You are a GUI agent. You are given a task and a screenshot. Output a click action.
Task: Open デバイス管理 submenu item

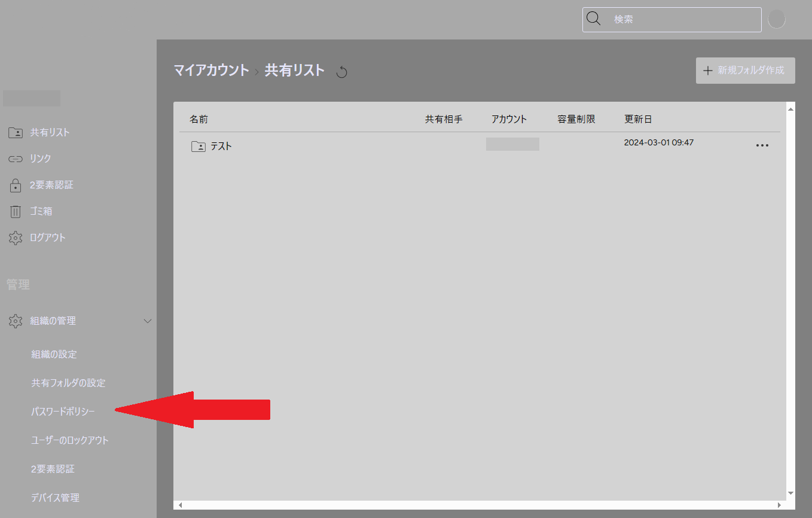56,498
